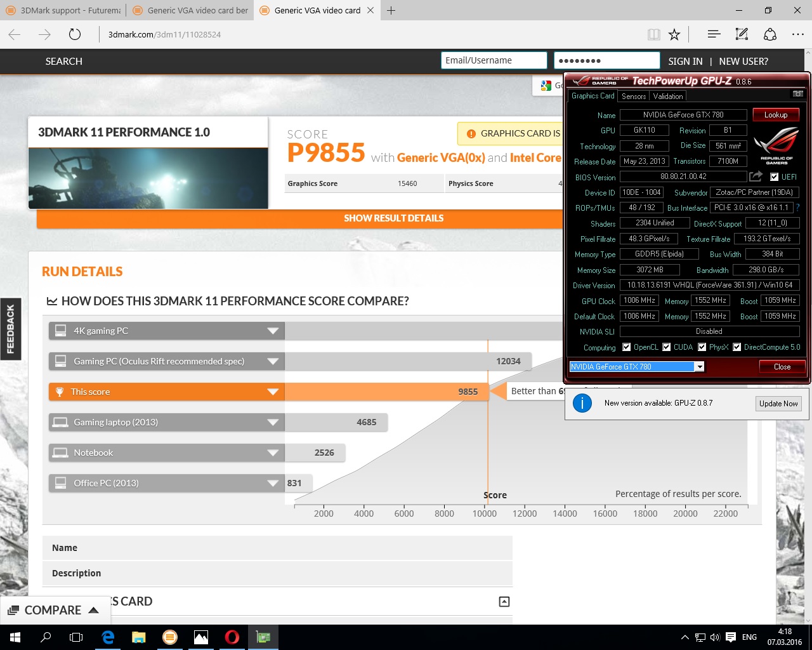The height and width of the screenshot is (650, 812).
Task: Click the BIOS share icon in GPU-Z
Action: click(756, 176)
